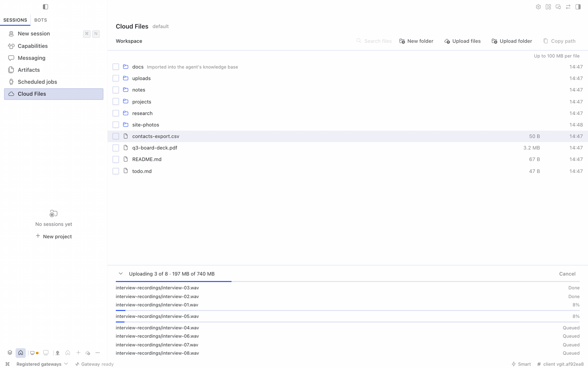Open the Registered gateways dropdown
588x368 pixels.
pos(42,364)
